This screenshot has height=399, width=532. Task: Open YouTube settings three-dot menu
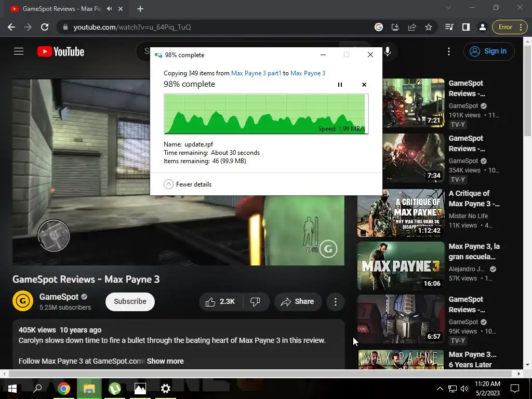pos(449,51)
